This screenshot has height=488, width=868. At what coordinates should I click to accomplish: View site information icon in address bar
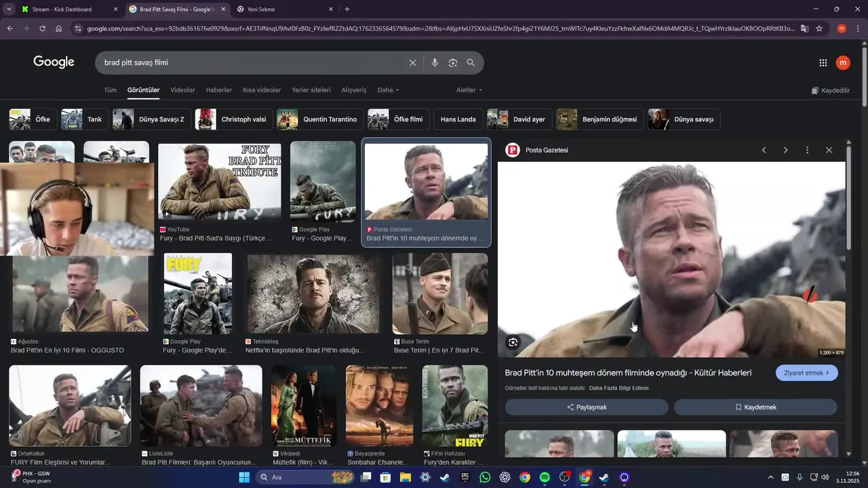tap(78, 28)
